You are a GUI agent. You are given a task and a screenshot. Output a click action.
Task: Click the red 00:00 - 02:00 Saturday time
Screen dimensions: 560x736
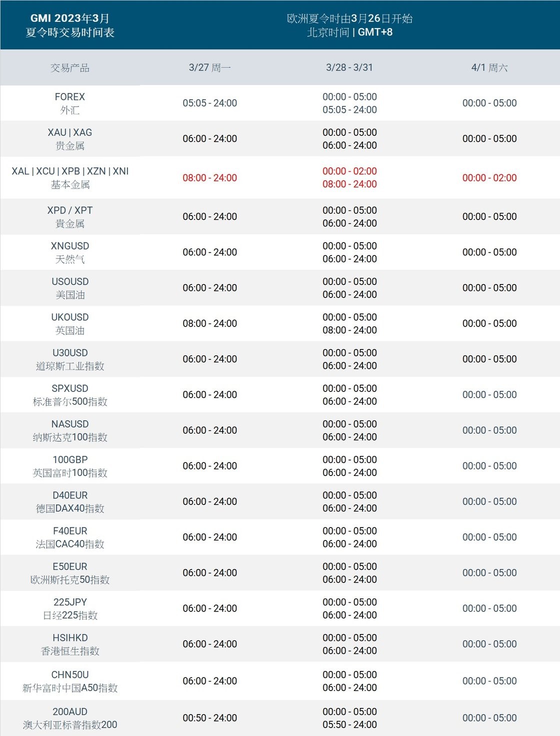[x=489, y=177]
